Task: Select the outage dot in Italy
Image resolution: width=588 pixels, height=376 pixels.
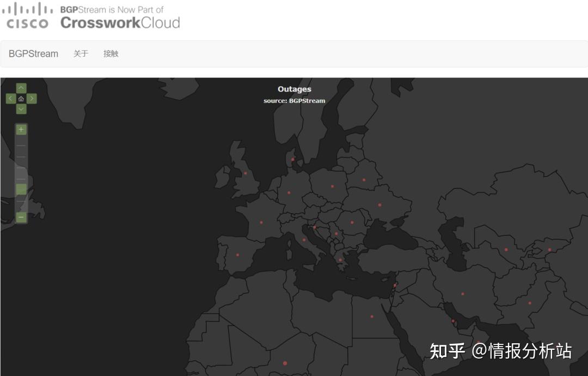Action: 304,240
